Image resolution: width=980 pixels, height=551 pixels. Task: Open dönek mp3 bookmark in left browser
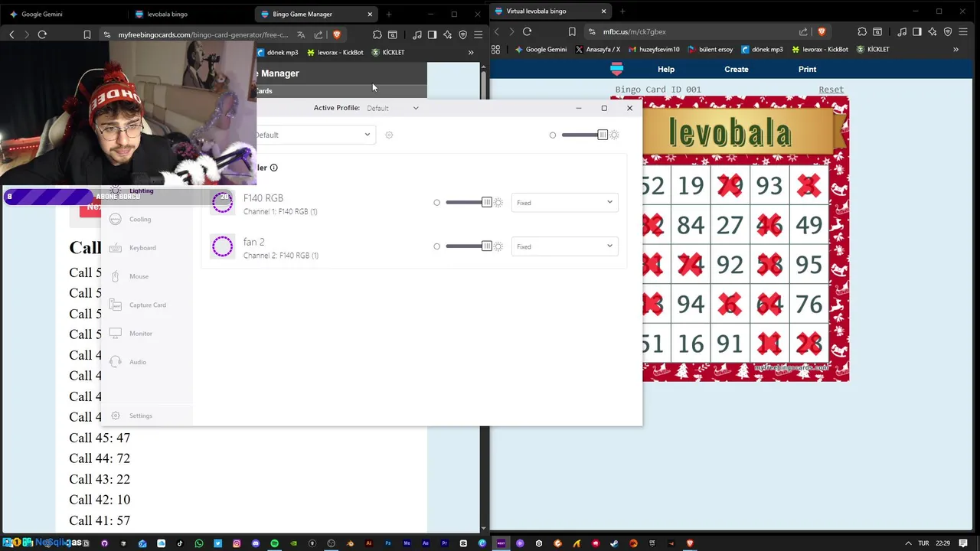[x=278, y=52]
